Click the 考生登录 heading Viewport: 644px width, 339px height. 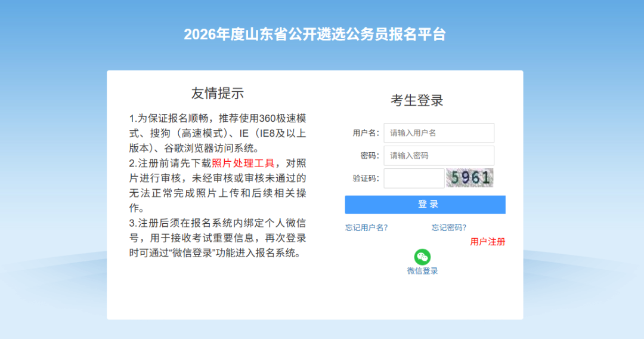pos(417,100)
